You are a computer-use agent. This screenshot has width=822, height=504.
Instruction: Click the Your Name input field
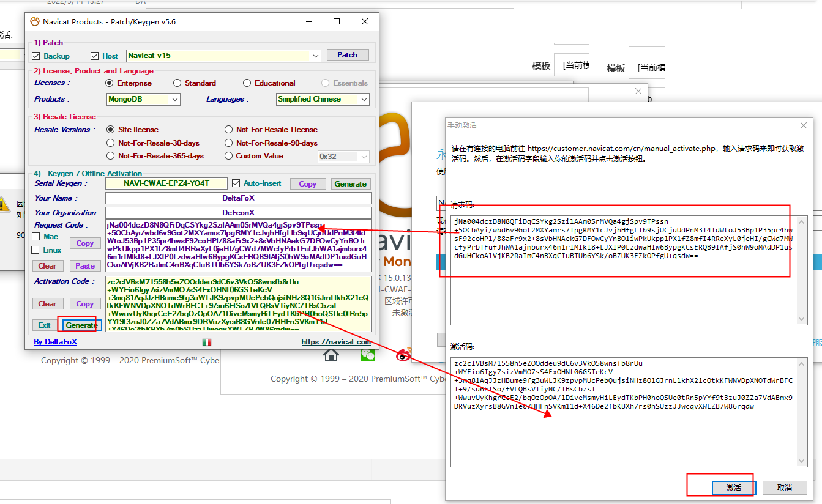click(238, 198)
